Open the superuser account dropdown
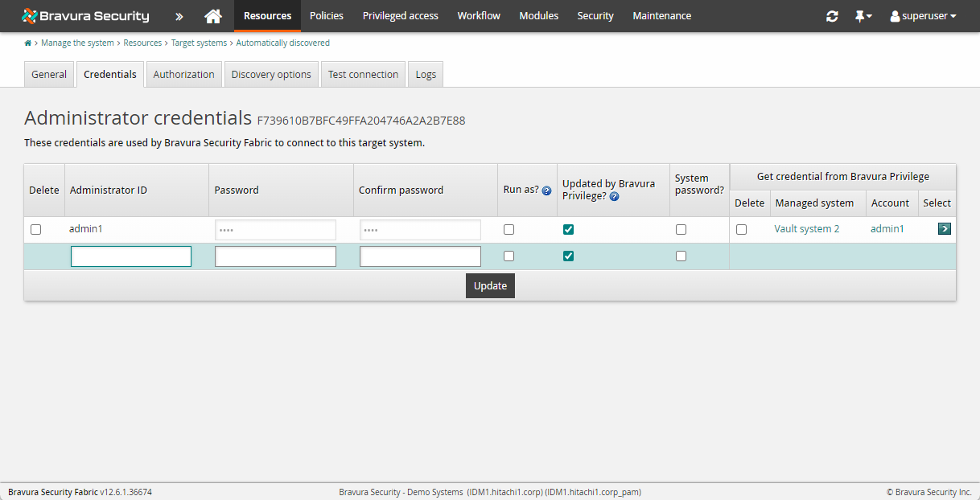Image resolution: width=980 pixels, height=500 pixels. click(x=923, y=16)
